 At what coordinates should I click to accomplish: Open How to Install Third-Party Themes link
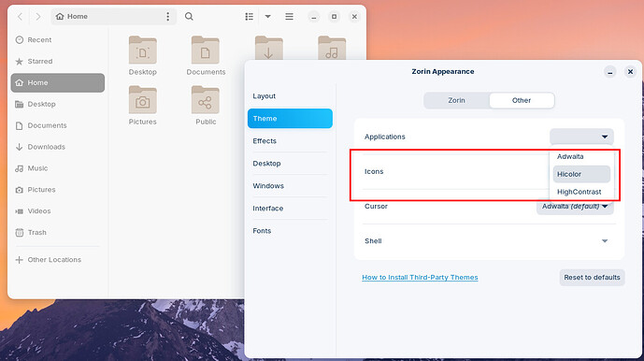420,278
